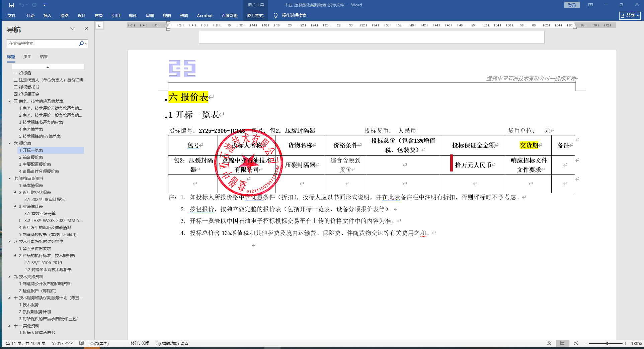
Task: Collapse the 七 资格审查资料 heading
Action: click(x=9, y=178)
